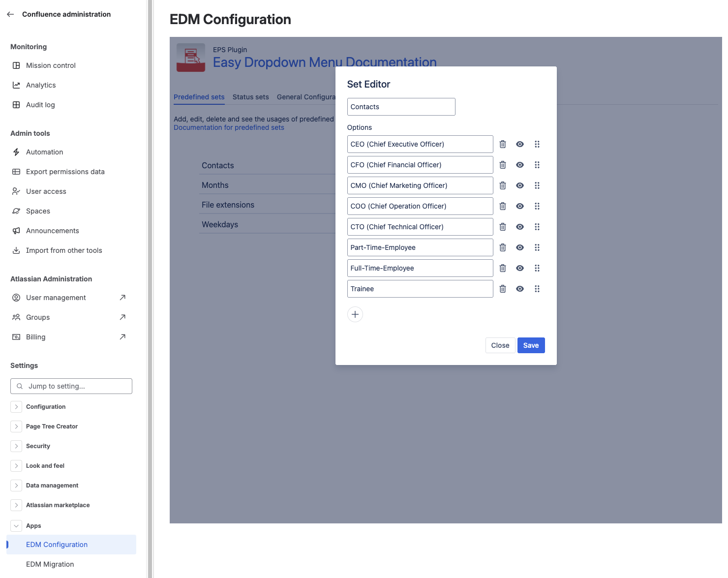Screen dimensions: 728x578
Task: Click the Trainee option text field
Action: click(x=420, y=289)
